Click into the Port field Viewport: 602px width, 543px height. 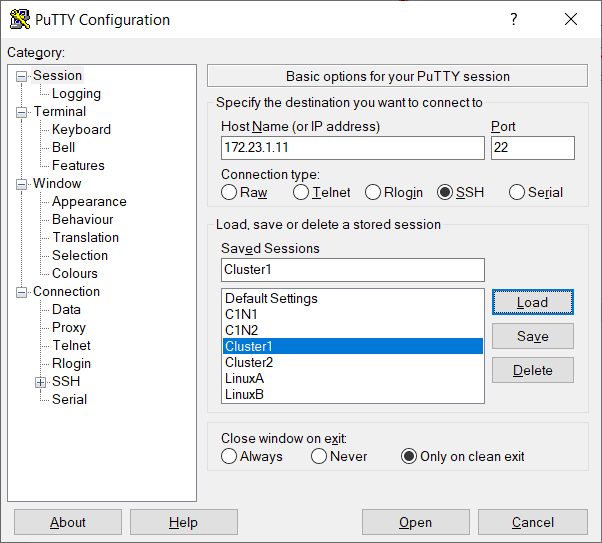tap(532, 148)
